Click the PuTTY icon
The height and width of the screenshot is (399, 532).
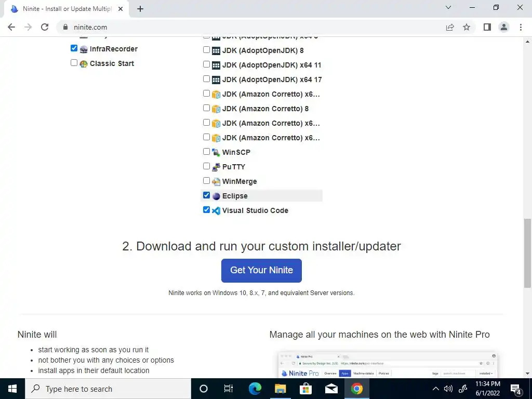click(x=216, y=167)
